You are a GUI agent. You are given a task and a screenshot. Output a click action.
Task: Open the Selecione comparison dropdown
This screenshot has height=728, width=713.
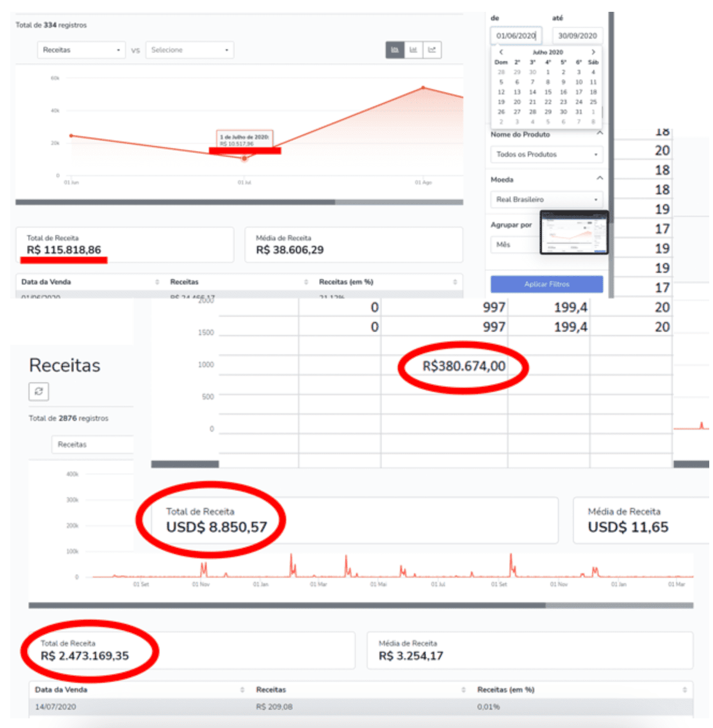click(x=190, y=50)
